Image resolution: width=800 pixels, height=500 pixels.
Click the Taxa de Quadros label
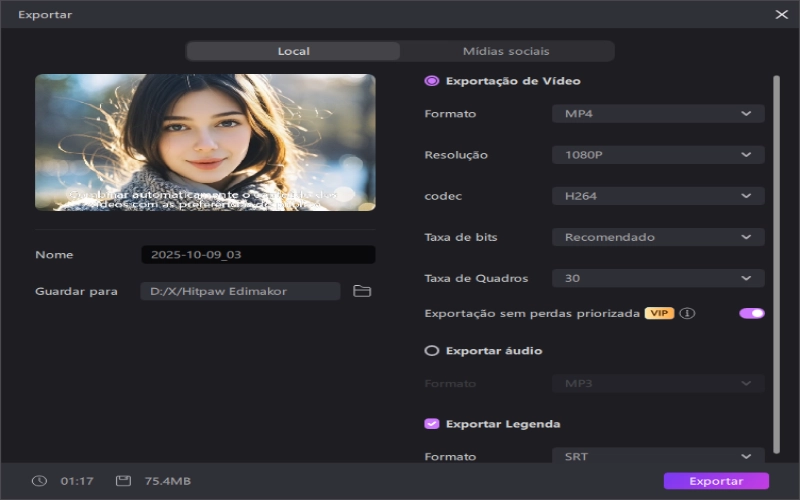(x=476, y=279)
